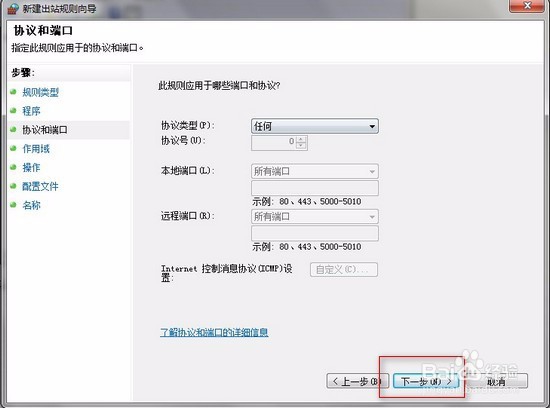The image size is (550, 408).
Task: Select the 规则类型 step
Action: point(40,92)
